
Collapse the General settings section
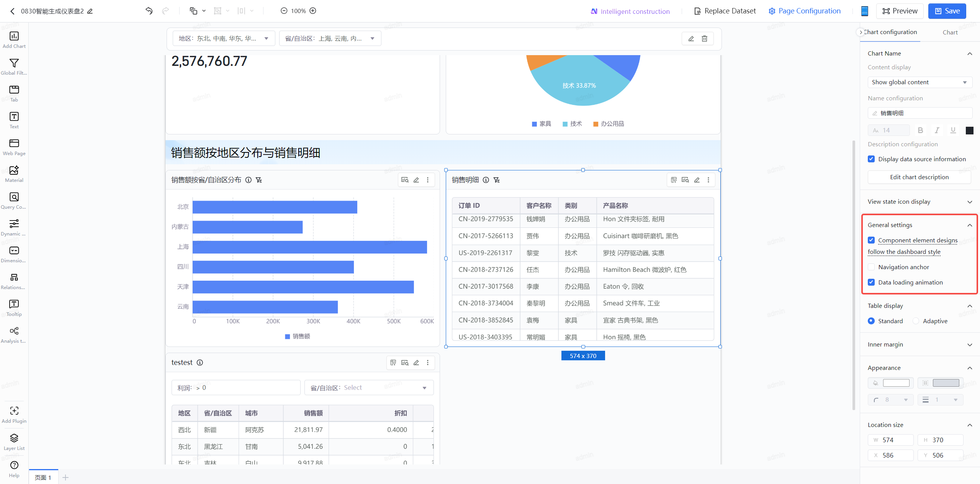coord(970,225)
